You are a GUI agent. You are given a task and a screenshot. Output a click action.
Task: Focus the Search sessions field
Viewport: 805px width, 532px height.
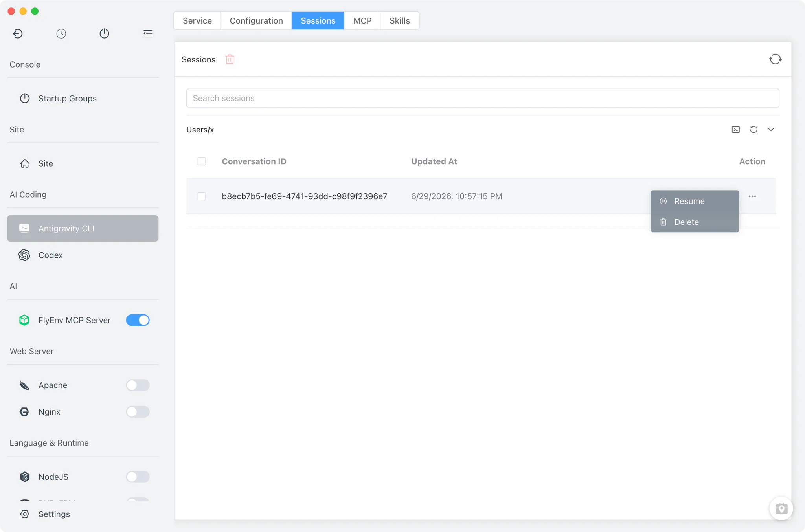click(x=483, y=98)
